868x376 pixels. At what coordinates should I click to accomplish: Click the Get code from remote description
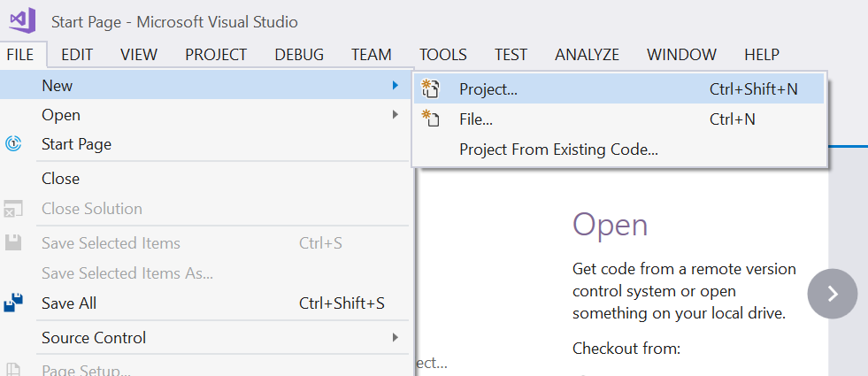pyautogui.click(x=684, y=291)
